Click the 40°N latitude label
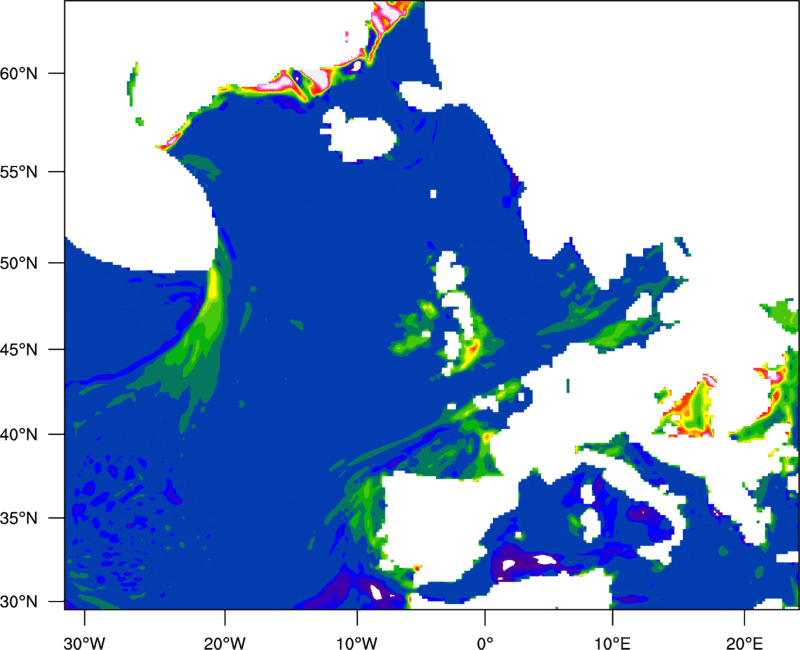The image size is (800, 650). click(19, 435)
